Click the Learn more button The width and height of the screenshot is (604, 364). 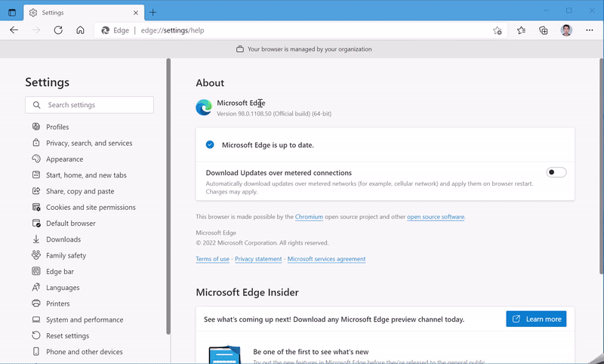click(x=536, y=319)
